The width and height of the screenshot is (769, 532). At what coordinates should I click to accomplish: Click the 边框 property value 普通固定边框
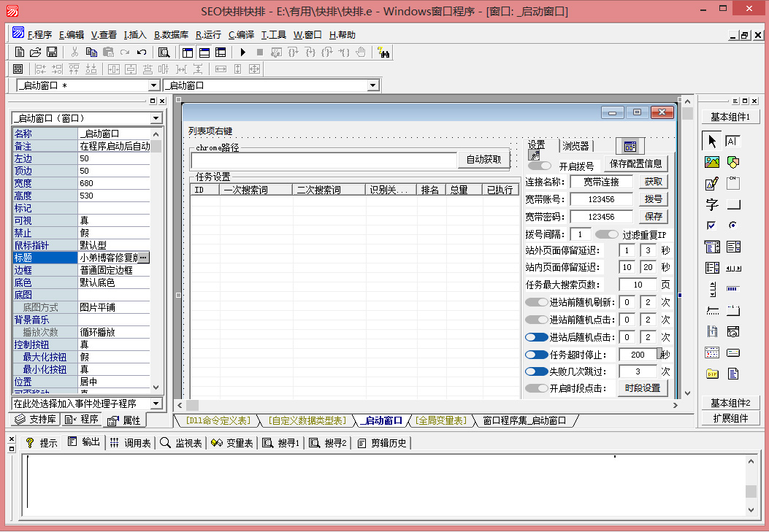(114, 270)
